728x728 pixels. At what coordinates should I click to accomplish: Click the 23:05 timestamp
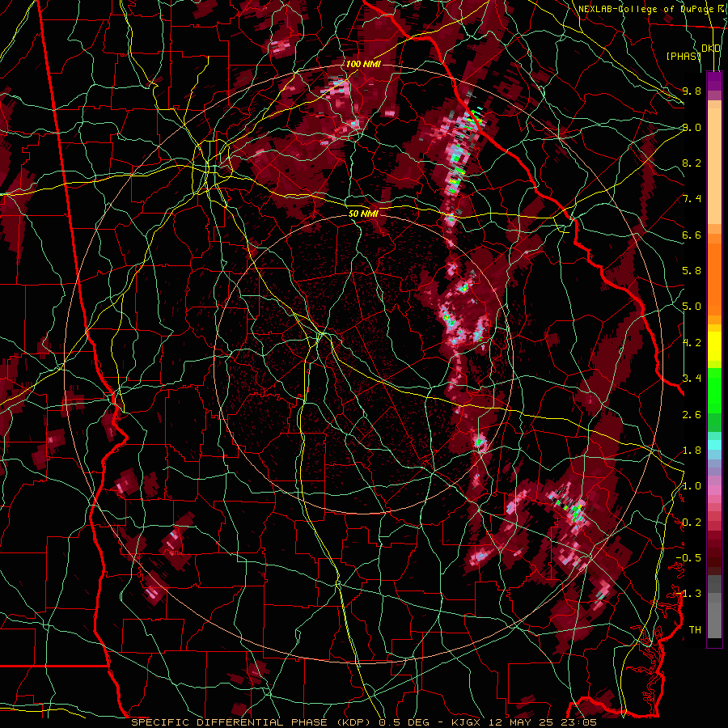click(x=581, y=722)
